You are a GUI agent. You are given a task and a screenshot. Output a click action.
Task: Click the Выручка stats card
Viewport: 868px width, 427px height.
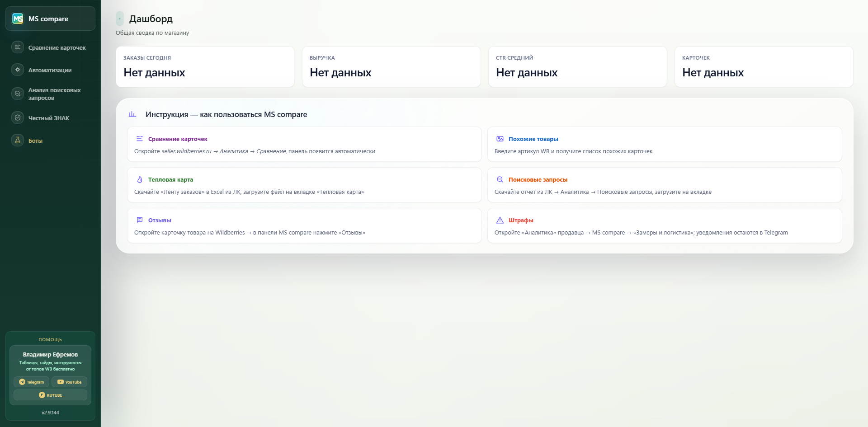(x=392, y=66)
